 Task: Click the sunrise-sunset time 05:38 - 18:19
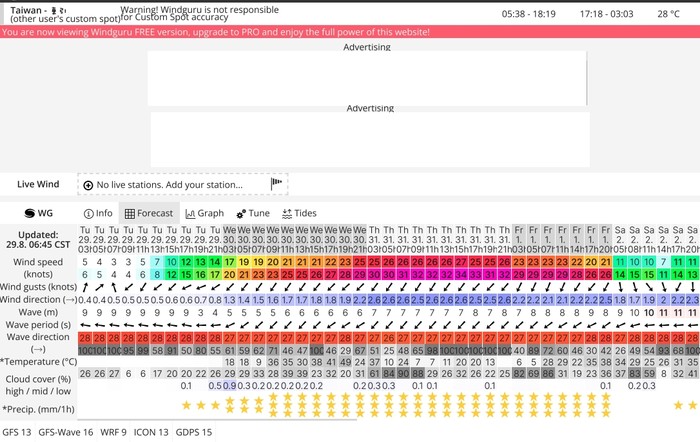pos(529,14)
